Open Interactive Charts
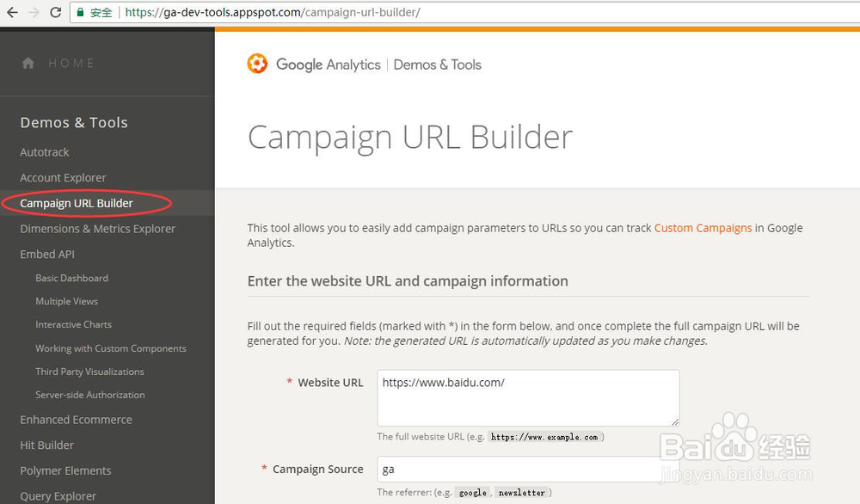Screen dimensions: 860x504 click(74, 324)
